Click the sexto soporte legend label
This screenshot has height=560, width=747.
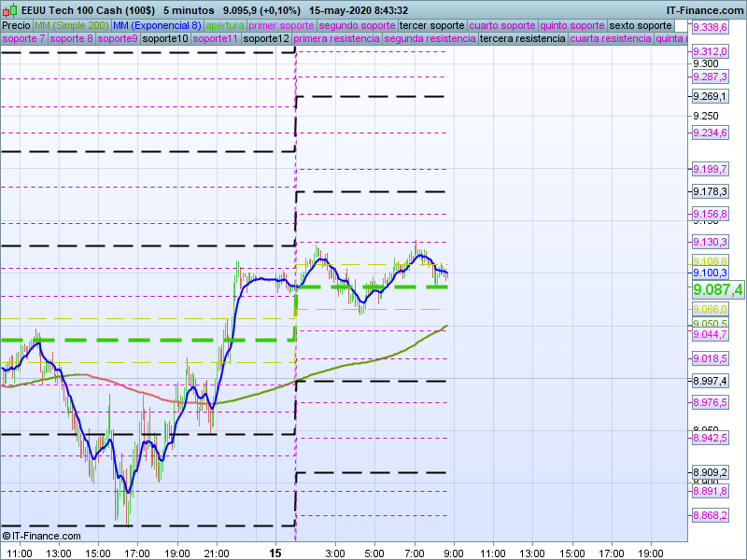coord(641,25)
